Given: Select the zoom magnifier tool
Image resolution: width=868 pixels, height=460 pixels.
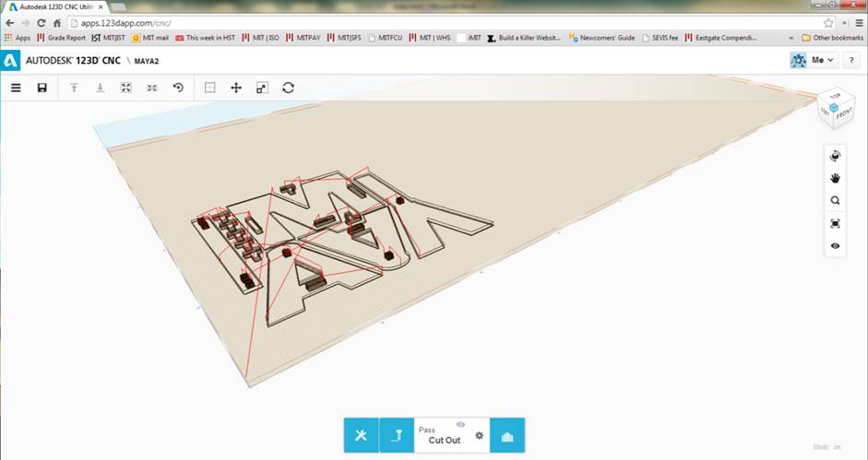Looking at the screenshot, I should (835, 201).
